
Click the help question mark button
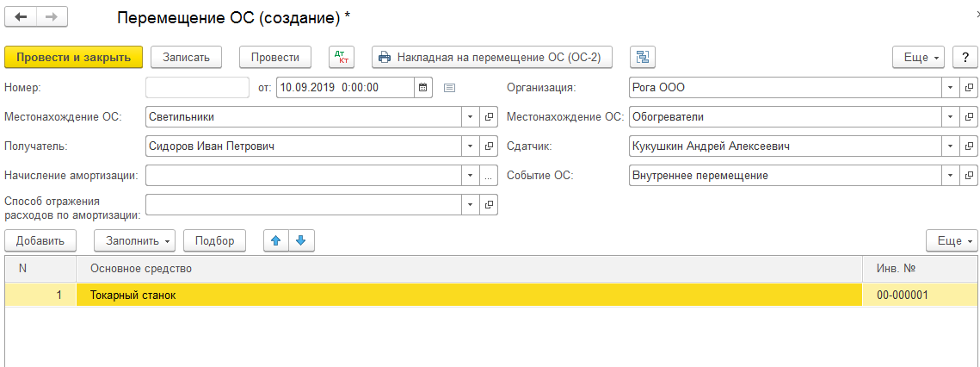pyautogui.click(x=964, y=57)
